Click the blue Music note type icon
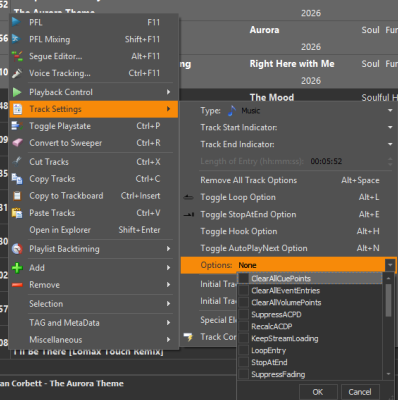Image resolution: width=398 pixels, height=400 pixels. coord(232,111)
